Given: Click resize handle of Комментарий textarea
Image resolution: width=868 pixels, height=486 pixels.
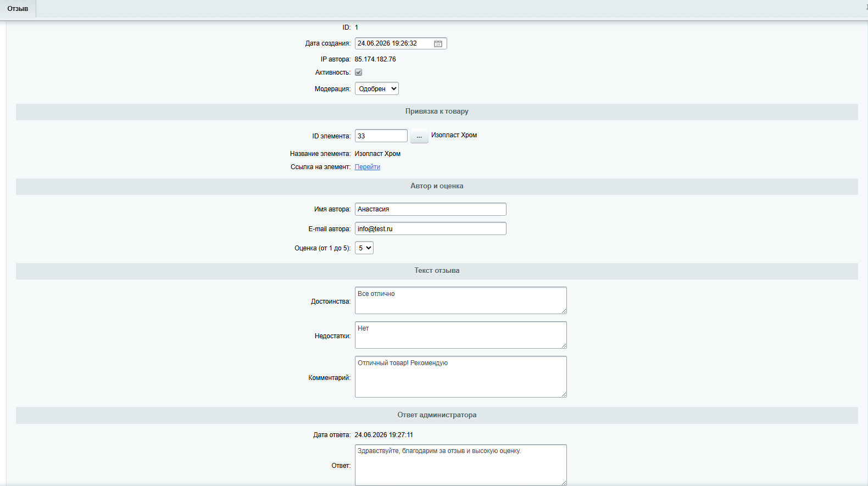Looking at the screenshot, I should click(564, 394).
